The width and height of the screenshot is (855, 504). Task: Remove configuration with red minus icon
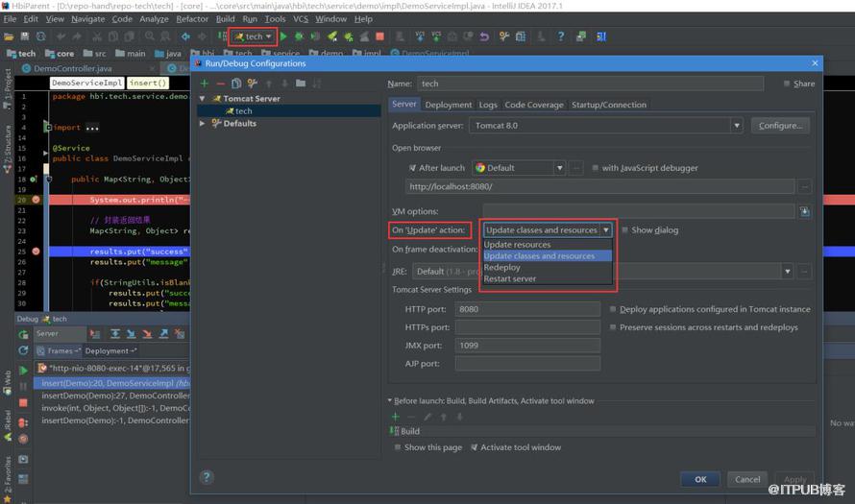[x=220, y=84]
